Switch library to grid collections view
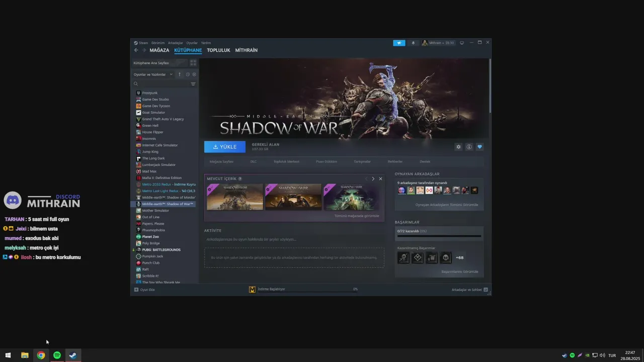The image size is (644, 362). 193,63
